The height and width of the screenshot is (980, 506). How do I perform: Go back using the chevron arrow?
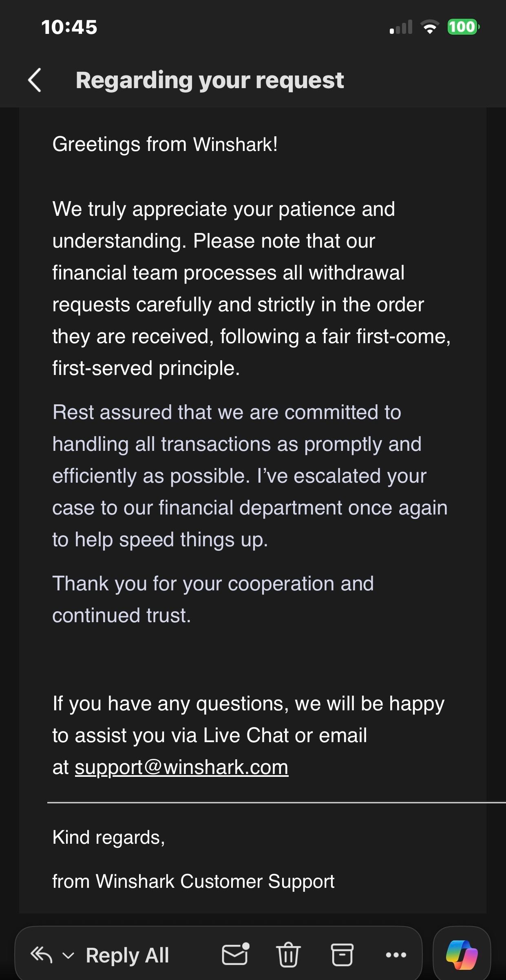point(34,80)
